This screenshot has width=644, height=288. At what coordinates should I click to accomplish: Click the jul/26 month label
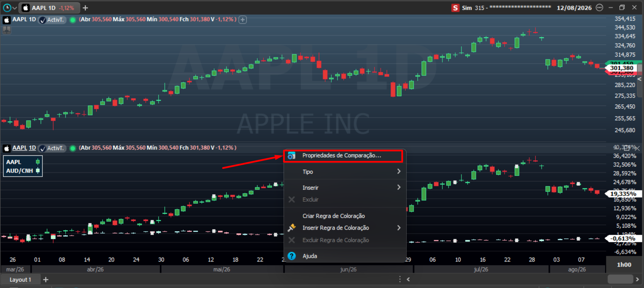pyautogui.click(x=481, y=270)
